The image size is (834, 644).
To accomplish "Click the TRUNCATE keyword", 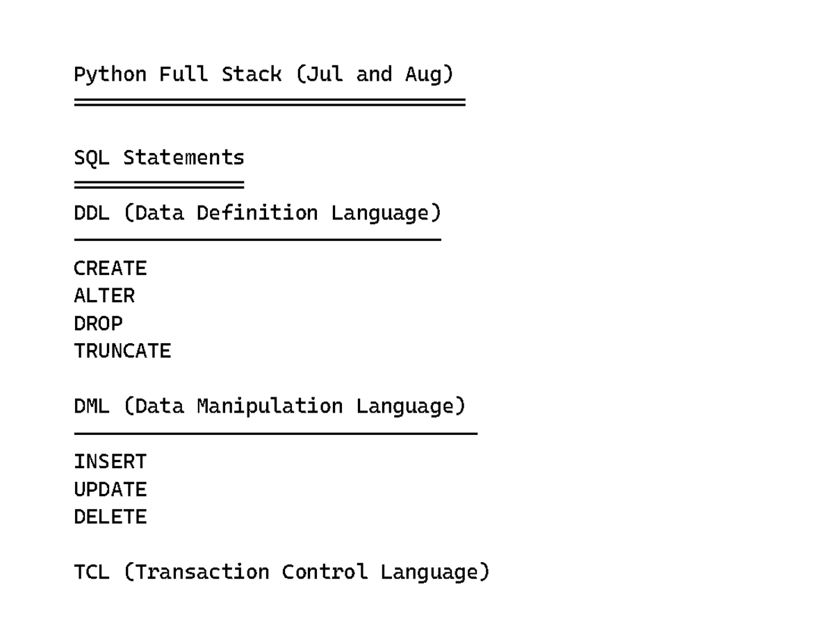I will (x=122, y=352).
